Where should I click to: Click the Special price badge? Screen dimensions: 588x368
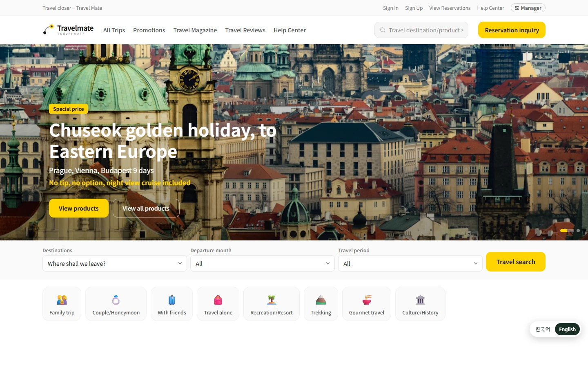(69, 109)
